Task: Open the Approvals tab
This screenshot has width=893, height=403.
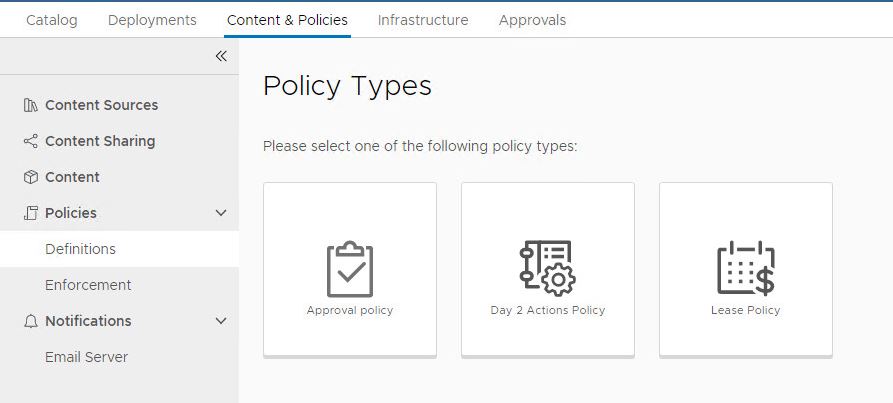Action: 532,20
